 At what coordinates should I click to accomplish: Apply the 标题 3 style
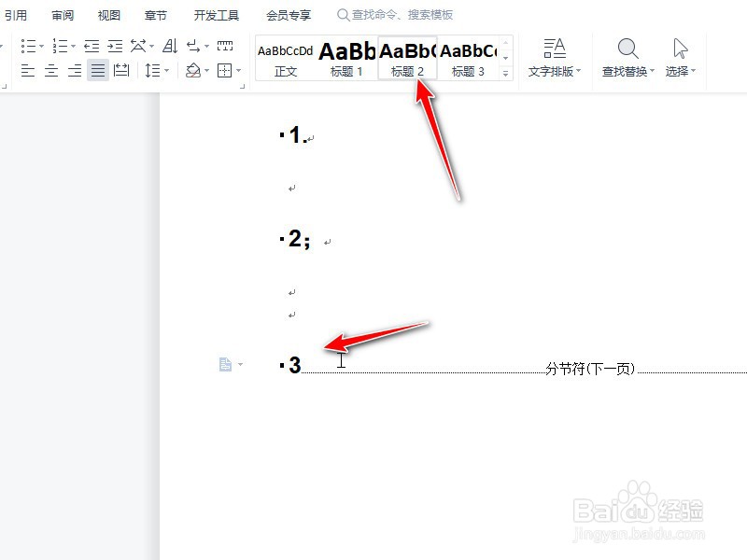[468, 60]
